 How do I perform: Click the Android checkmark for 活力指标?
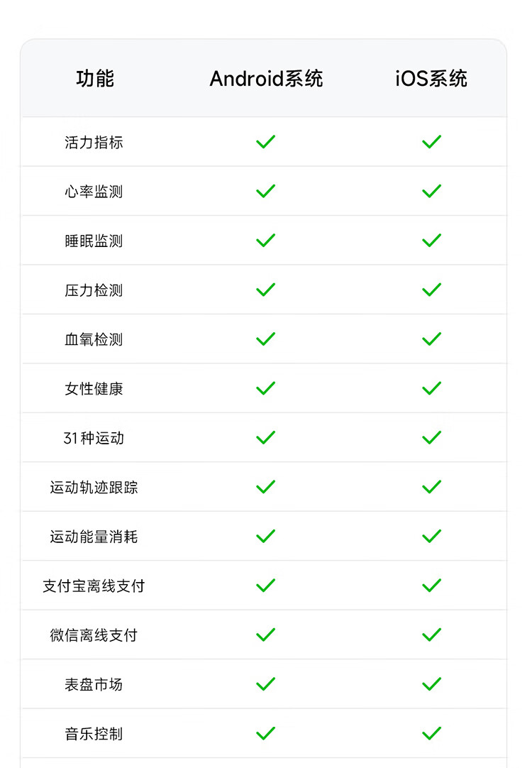coord(265,142)
